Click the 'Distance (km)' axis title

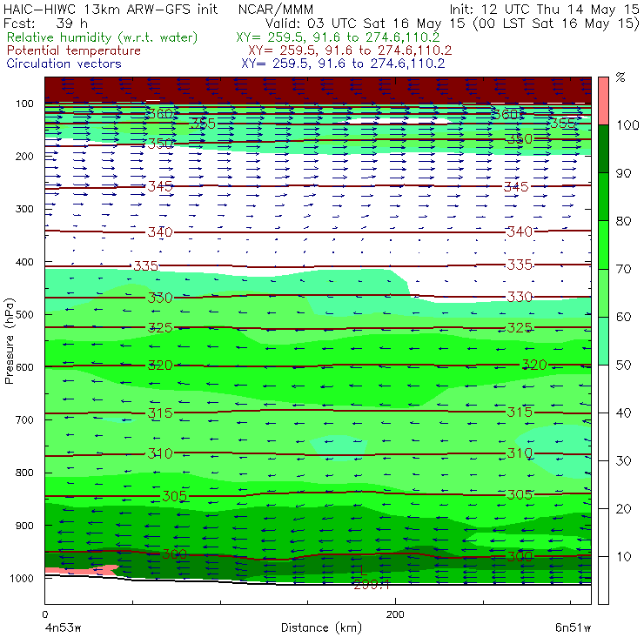(x=321, y=628)
